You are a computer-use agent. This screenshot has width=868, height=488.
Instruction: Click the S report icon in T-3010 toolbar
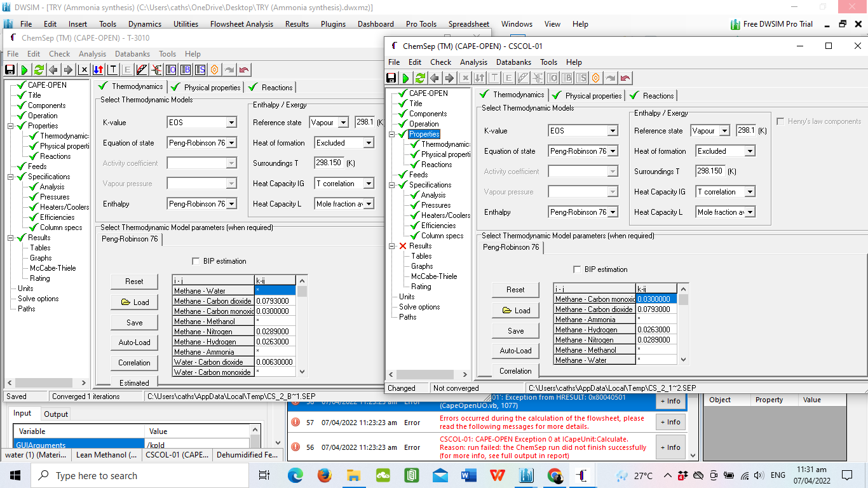click(x=200, y=70)
